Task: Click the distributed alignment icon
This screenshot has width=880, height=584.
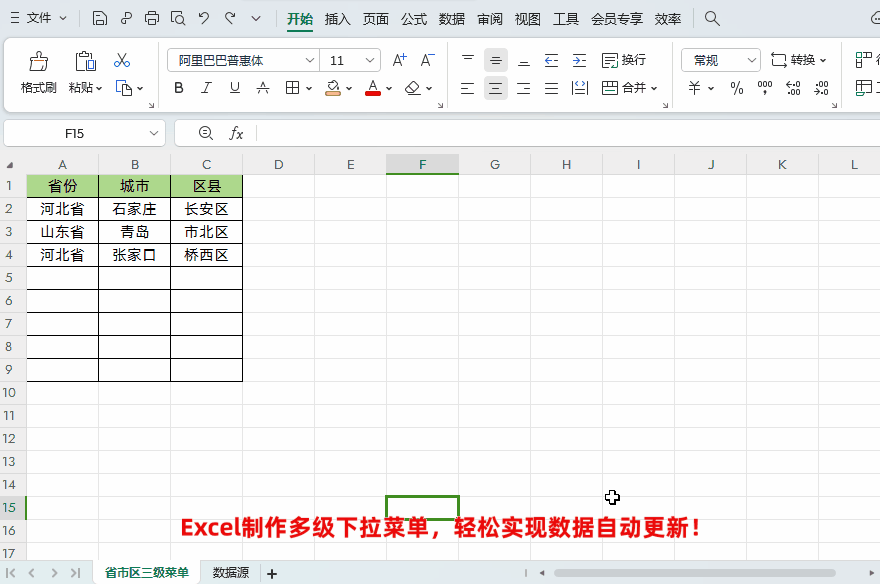Action: [x=579, y=88]
